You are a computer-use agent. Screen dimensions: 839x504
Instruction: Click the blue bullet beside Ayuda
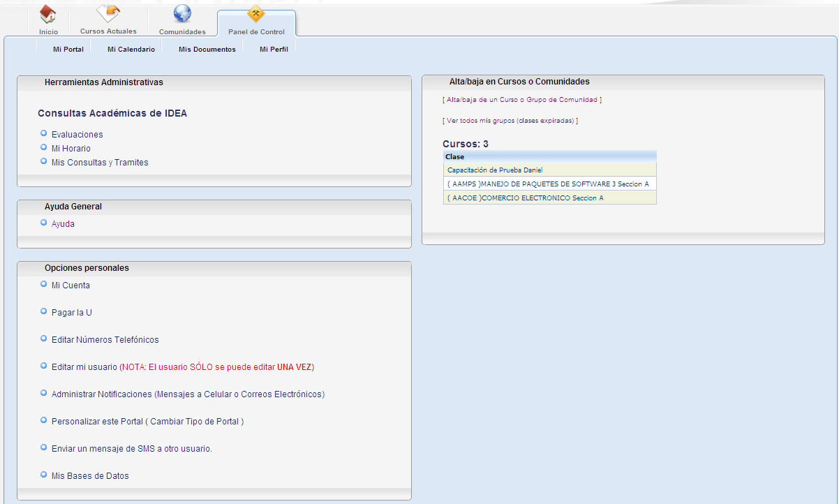[x=44, y=222]
